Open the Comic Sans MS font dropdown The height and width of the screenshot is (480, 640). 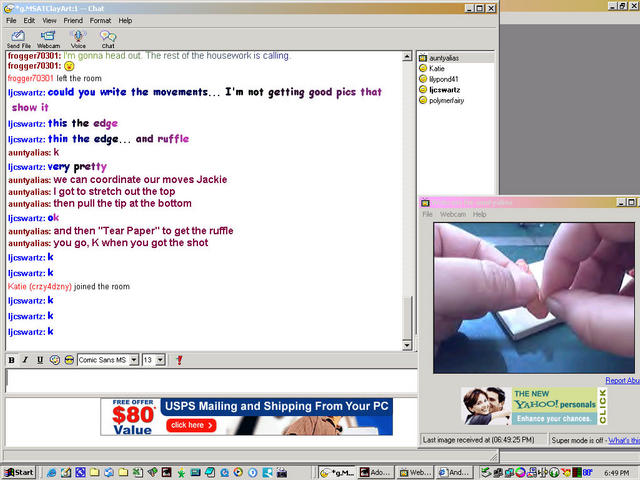pos(134,360)
